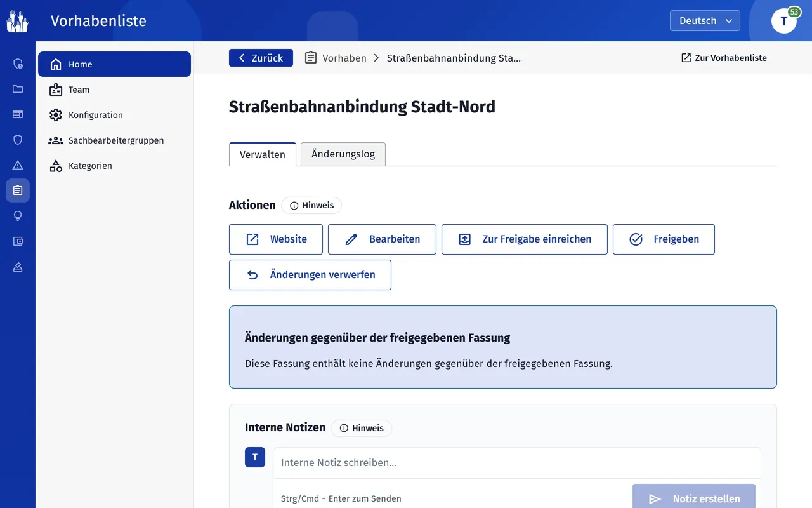Viewport: 812px width, 508px height.
Task: Click the T user avatar with badge
Action: pyautogui.click(x=784, y=20)
